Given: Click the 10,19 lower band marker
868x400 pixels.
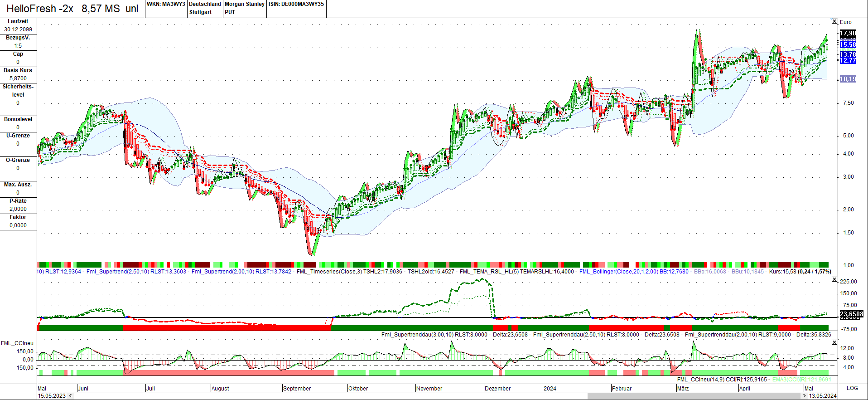Looking at the screenshot, I should click(848, 79).
